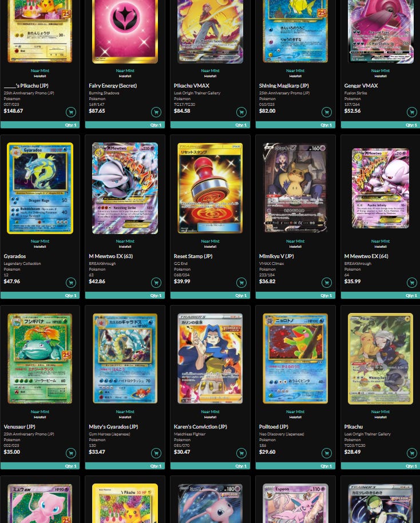Open the Misty's Gyarados (JP) card image

[125, 359]
